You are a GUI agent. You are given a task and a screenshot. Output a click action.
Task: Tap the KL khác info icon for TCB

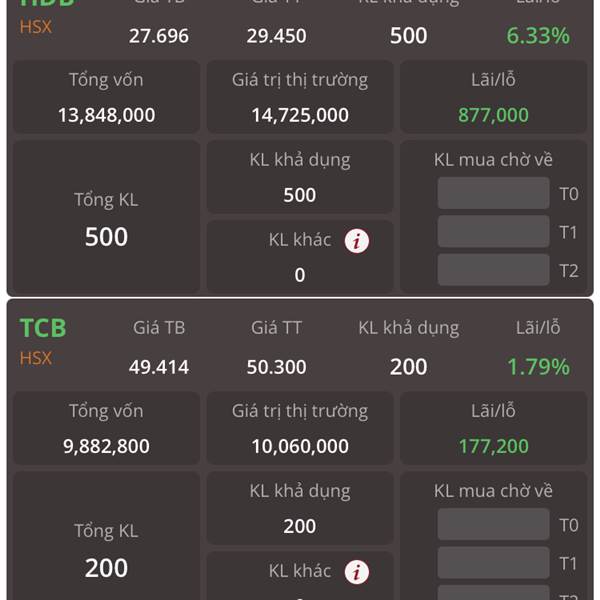pos(357,572)
